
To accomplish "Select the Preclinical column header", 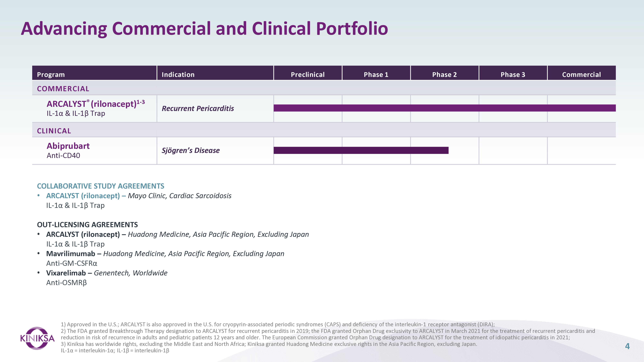I will pos(308,73).
